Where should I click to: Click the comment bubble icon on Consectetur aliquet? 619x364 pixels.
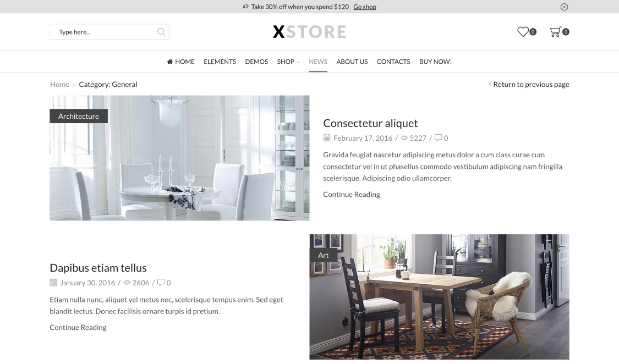[x=438, y=137]
